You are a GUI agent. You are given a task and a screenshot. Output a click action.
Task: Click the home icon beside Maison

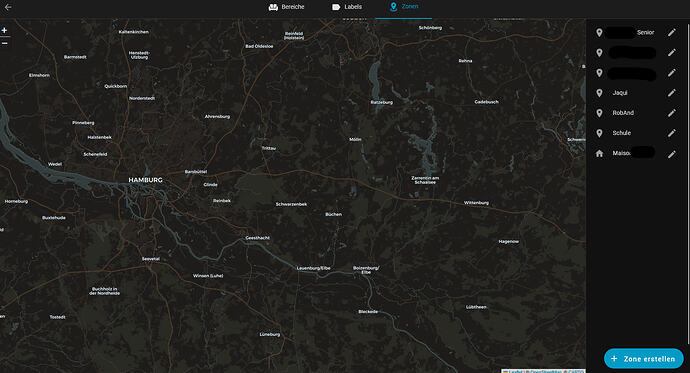click(x=599, y=154)
